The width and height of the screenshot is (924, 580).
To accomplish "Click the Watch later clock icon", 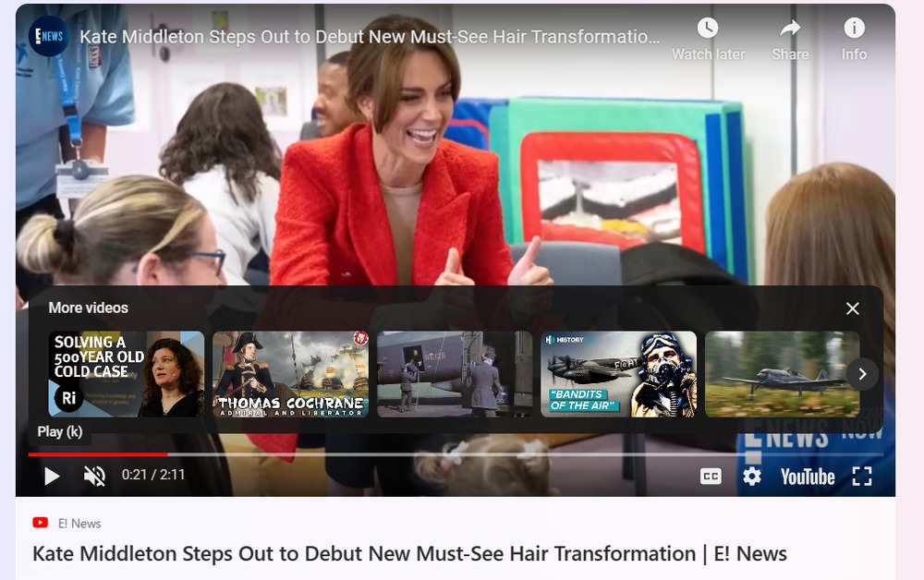I will [x=708, y=39].
